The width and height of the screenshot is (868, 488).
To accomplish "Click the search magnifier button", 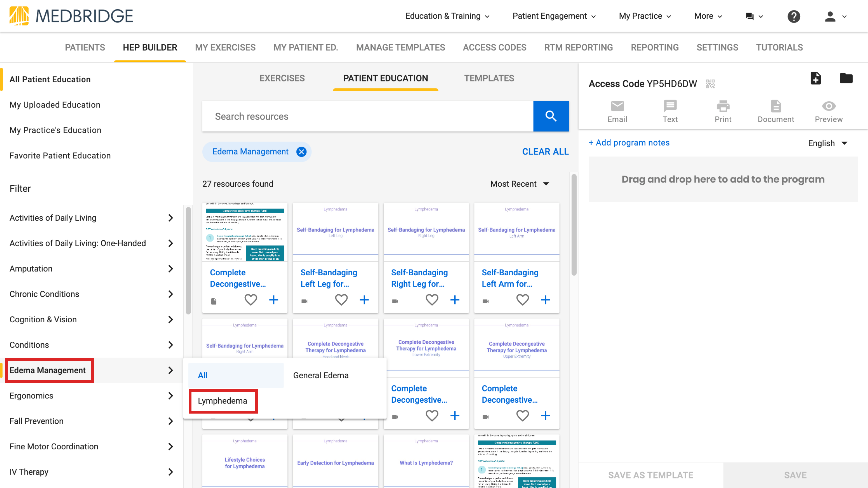I will click(x=551, y=116).
